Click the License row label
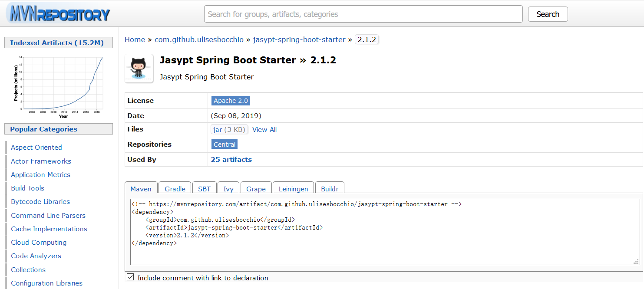The width and height of the screenshot is (644, 289). (x=141, y=101)
